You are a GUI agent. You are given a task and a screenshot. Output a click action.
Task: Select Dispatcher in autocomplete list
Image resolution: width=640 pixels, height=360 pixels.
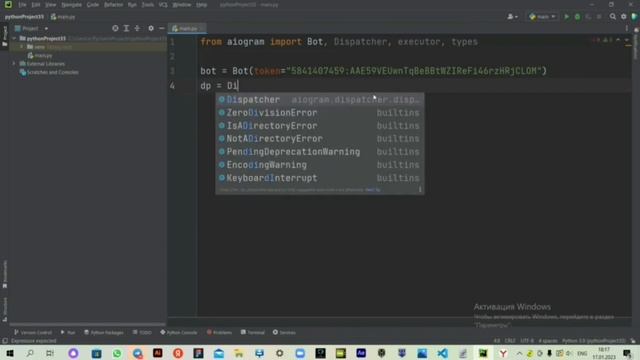[320, 100]
